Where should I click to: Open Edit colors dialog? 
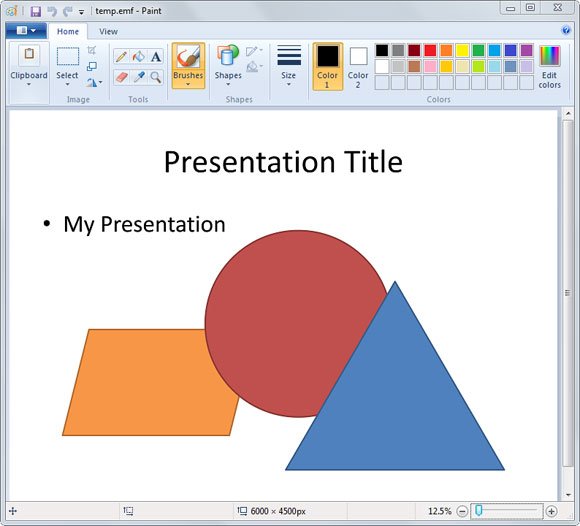point(550,67)
